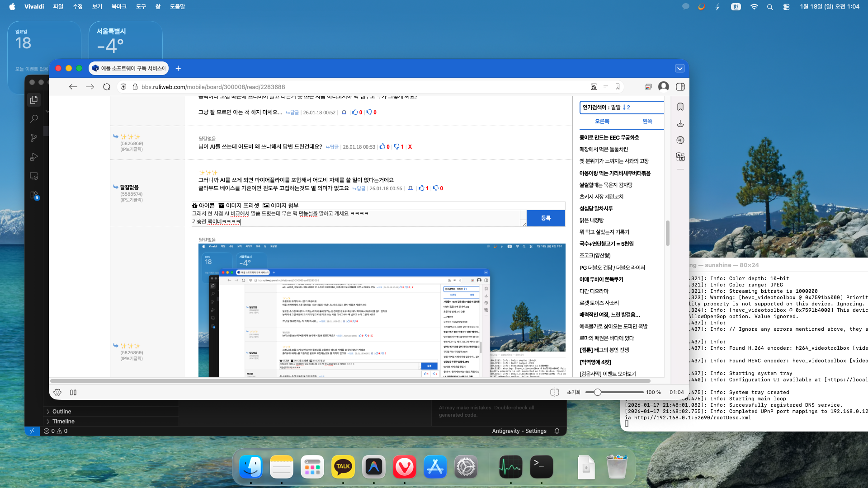
Task: Expand the Outline section
Action: click(61, 411)
